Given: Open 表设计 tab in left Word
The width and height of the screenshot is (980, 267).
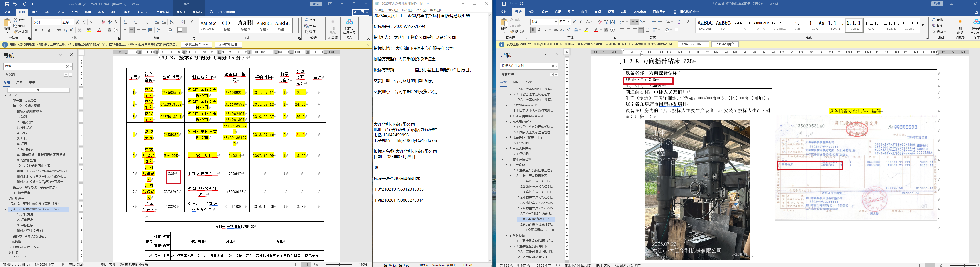Looking at the screenshot, I should (181, 12).
